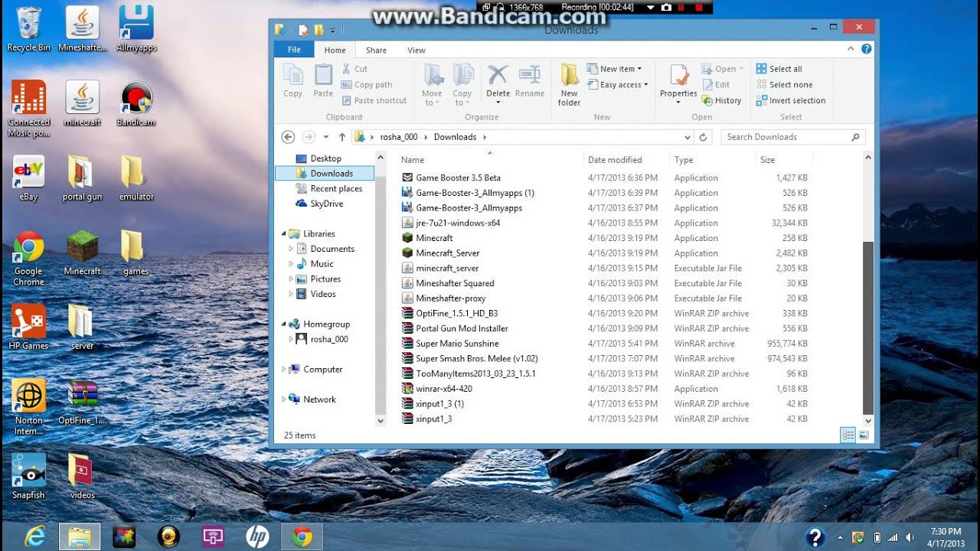Image resolution: width=980 pixels, height=551 pixels.
Task: Click rosha_000 in the address breadcrumb
Action: 399,137
